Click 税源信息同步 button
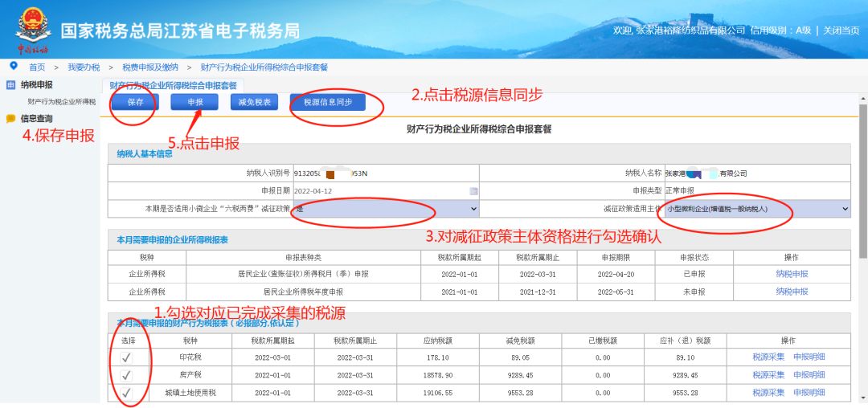868x408 pixels. pyautogui.click(x=328, y=102)
